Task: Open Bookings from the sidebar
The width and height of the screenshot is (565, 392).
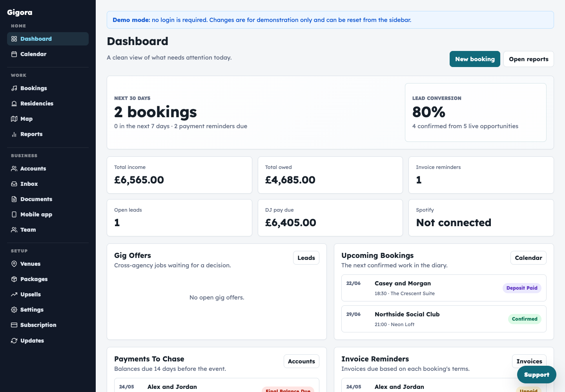Action: click(x=48, y=88)
